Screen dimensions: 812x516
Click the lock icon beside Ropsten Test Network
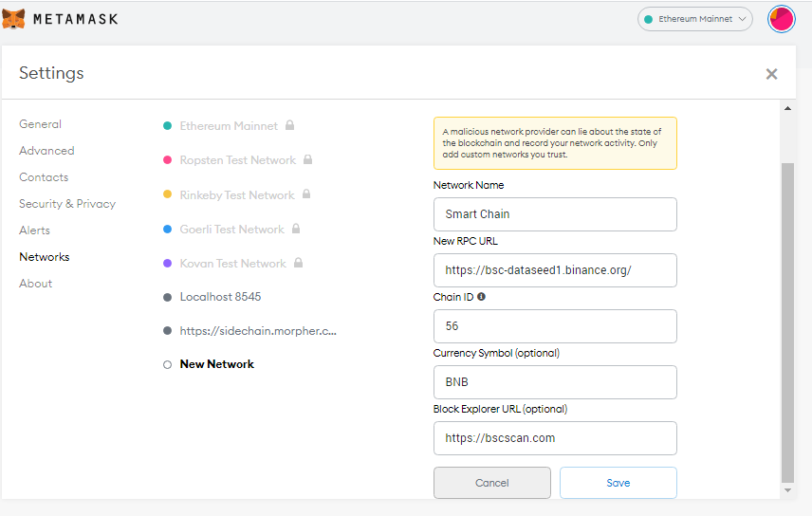[307, 160]
